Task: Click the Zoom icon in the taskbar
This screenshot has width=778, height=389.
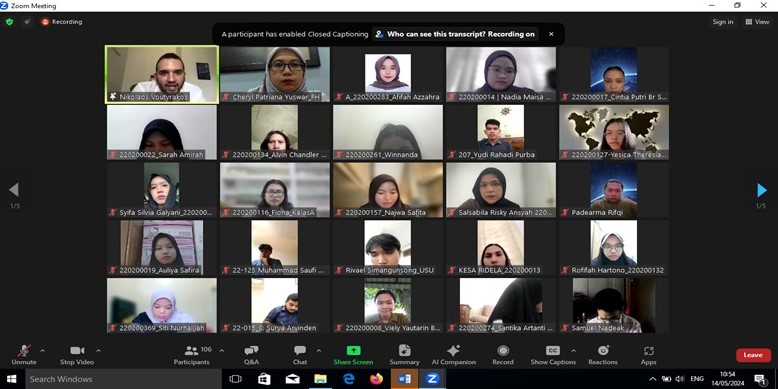Action: pos(432,379)
